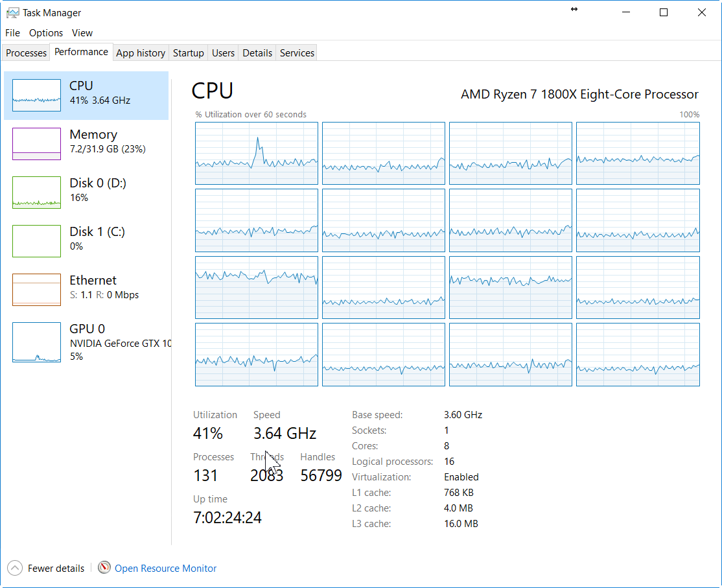Click the first logical processor graph

(257, 154)
